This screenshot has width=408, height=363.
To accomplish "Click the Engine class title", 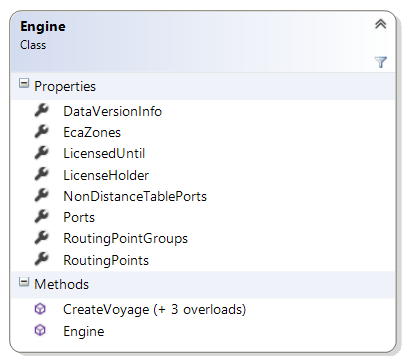I will tap(43, 27).
